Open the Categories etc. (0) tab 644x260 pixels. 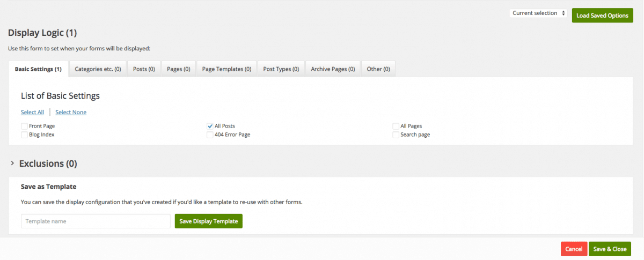point(97,69)
